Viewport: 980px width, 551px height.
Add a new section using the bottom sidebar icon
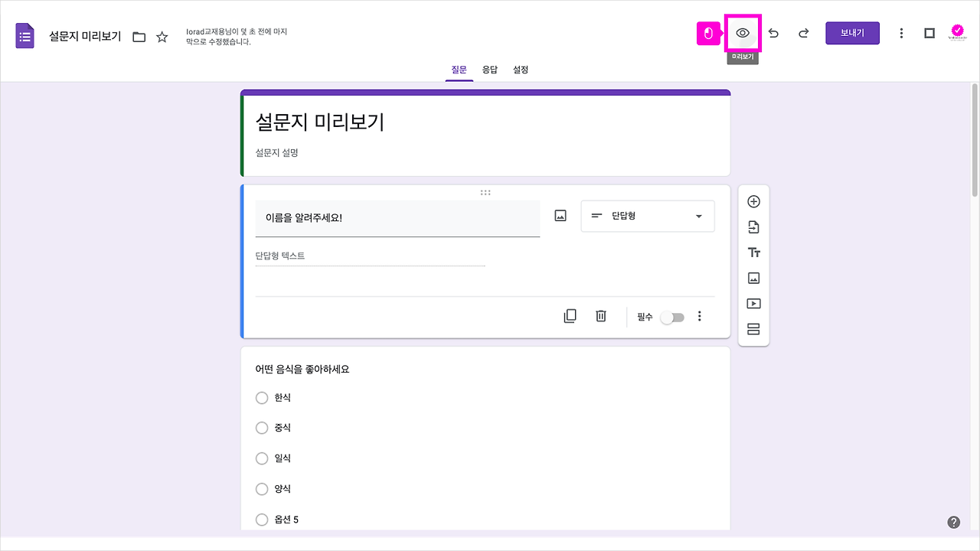(x=753, y=328)
